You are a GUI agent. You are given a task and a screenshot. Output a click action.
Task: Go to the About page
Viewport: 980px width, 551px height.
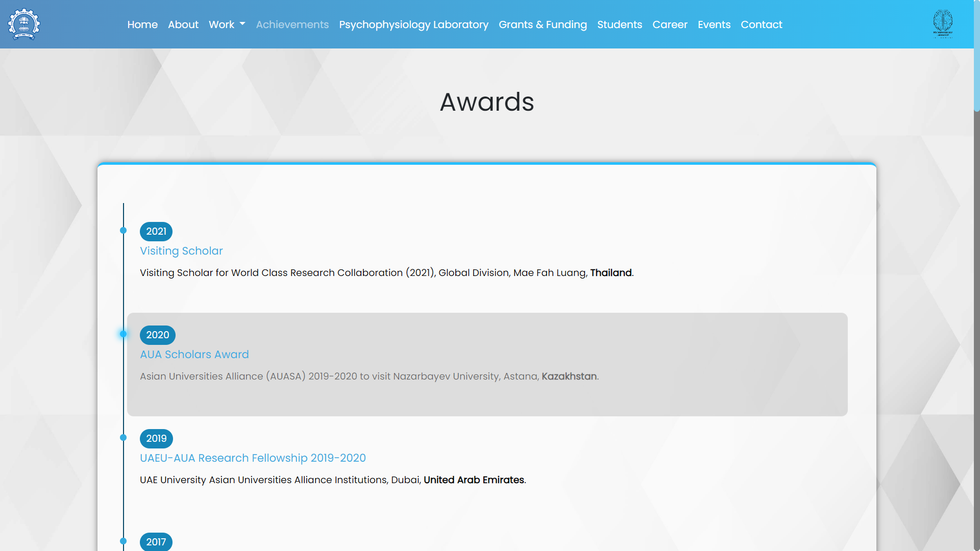[x=183, y=24]
